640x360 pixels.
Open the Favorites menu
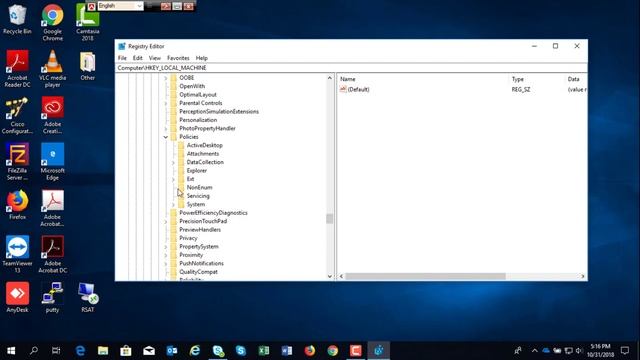coord(178,58)
